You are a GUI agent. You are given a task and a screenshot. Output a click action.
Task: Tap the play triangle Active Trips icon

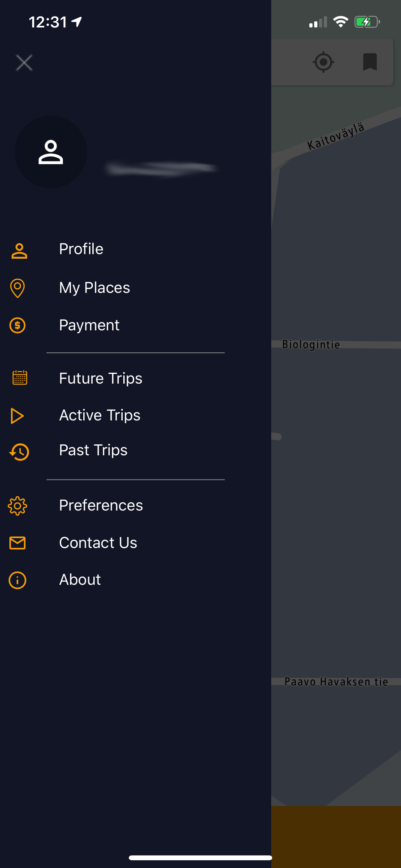(x=17, y=416)
